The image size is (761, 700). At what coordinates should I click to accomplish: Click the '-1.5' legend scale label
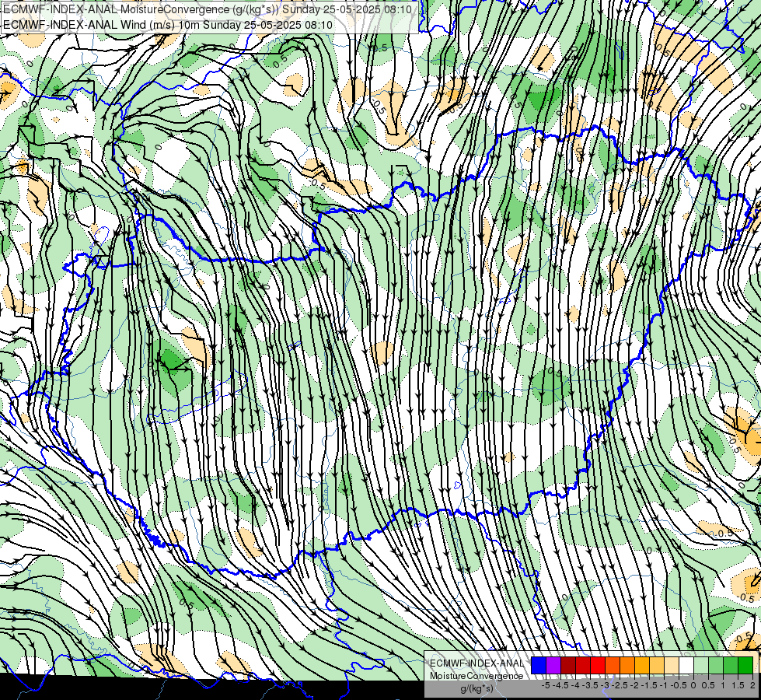(650, 685)
